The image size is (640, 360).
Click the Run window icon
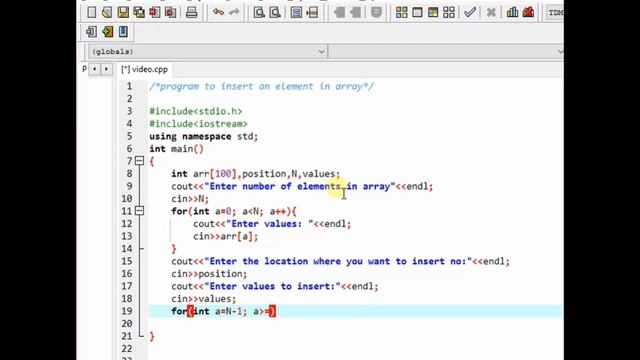coord(417,12)
